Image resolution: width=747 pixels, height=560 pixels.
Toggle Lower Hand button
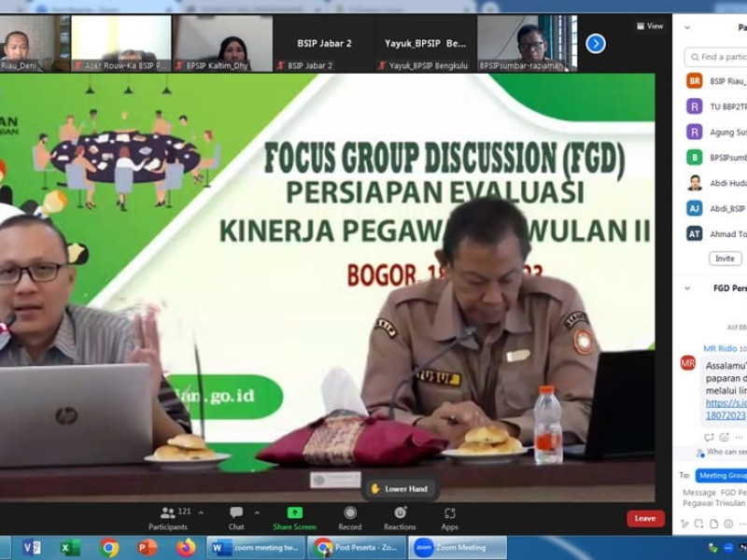[x=400, y=488]
